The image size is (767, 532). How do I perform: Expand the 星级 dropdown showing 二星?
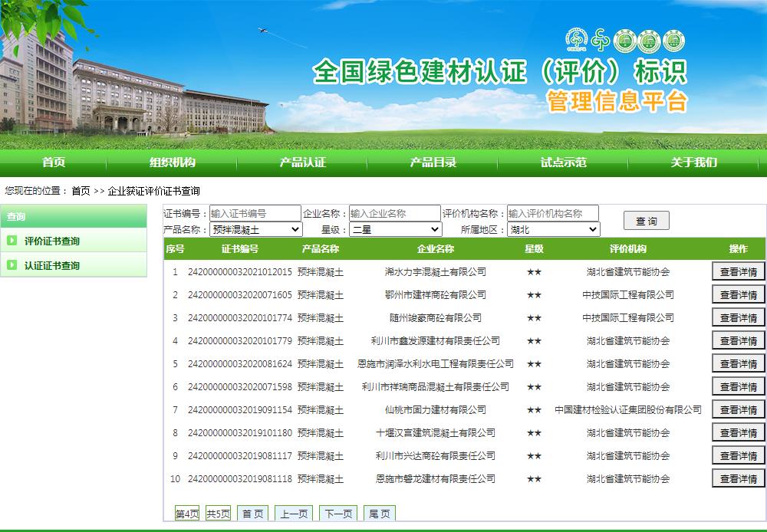[396, 229]
